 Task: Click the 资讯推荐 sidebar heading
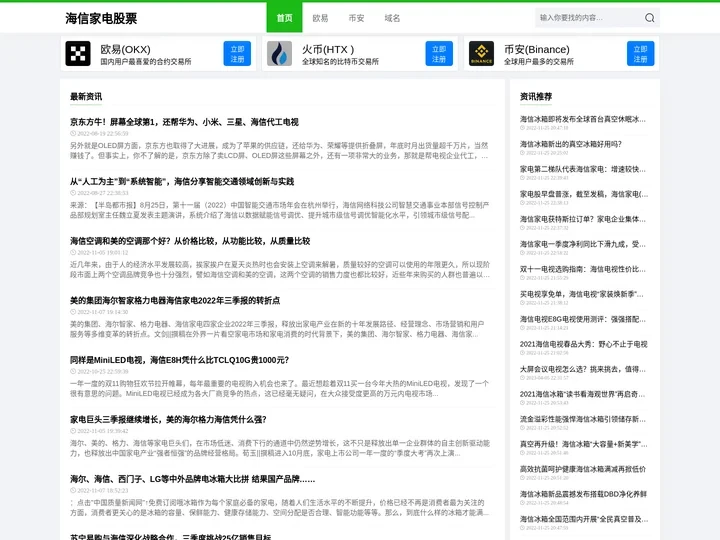click(x=536, y=96)
